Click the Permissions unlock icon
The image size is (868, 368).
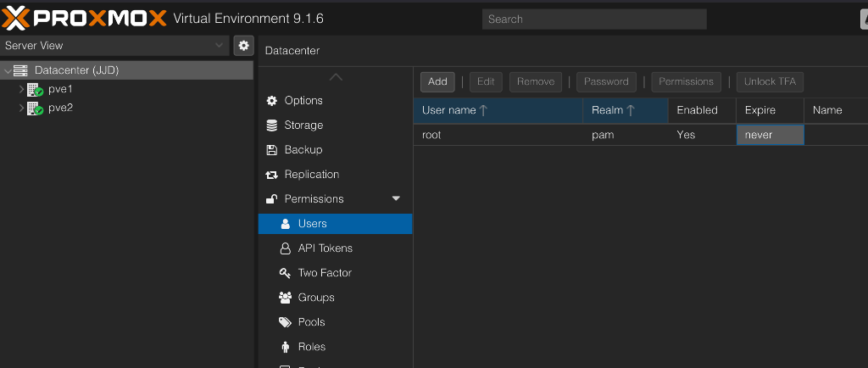tap(272, 199)
